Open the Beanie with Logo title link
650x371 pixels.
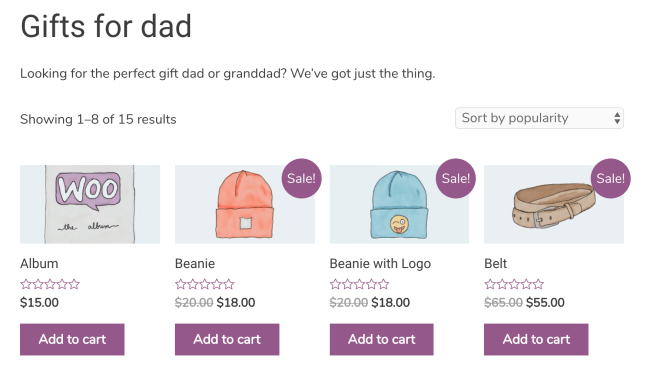click(x=380, y=264)
